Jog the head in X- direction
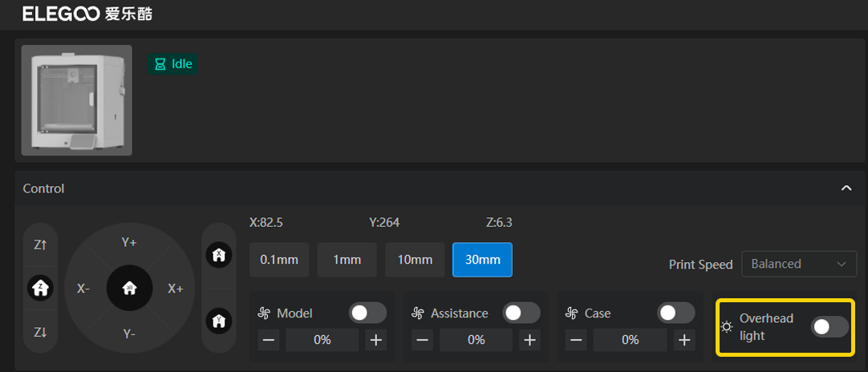Viewport: 868px width, 372px height. tap(83, 289)
